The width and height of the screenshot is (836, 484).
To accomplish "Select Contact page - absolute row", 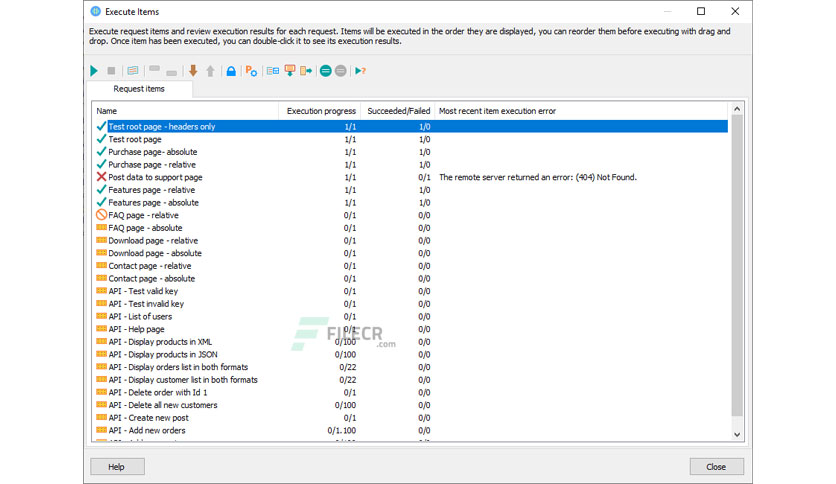I will (x=411, y=278).
